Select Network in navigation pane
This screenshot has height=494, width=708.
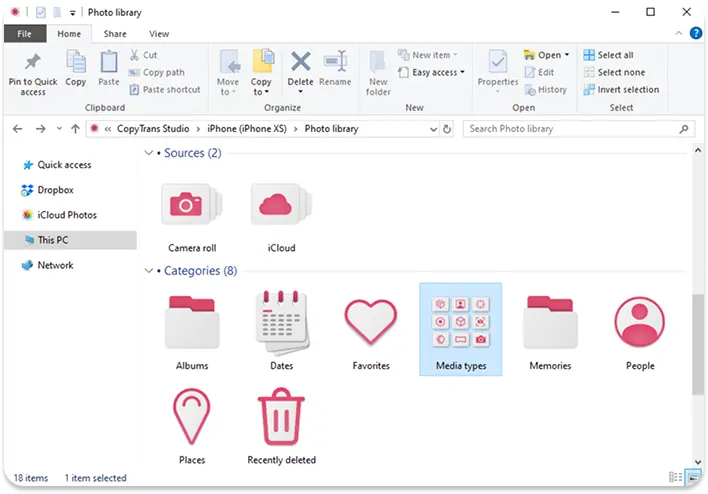pos(47,266)
